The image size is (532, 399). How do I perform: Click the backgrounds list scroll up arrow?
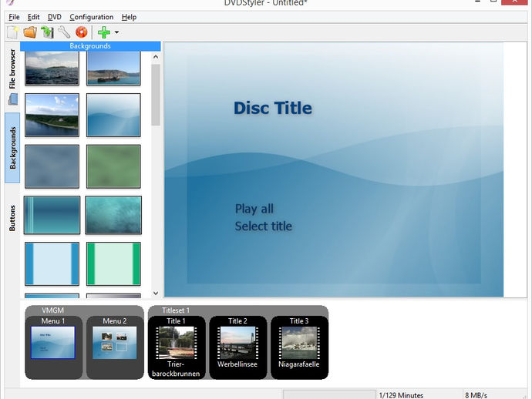(x=156, y=57)
